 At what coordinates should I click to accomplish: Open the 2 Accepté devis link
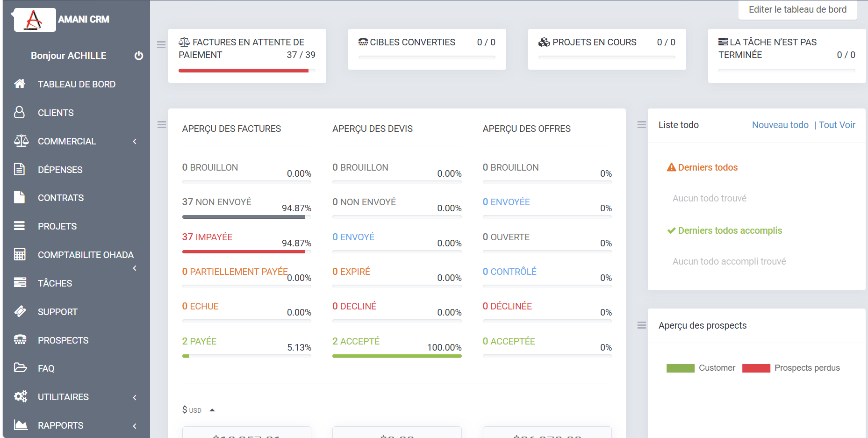pyautogui.click(x=356, y=341)
